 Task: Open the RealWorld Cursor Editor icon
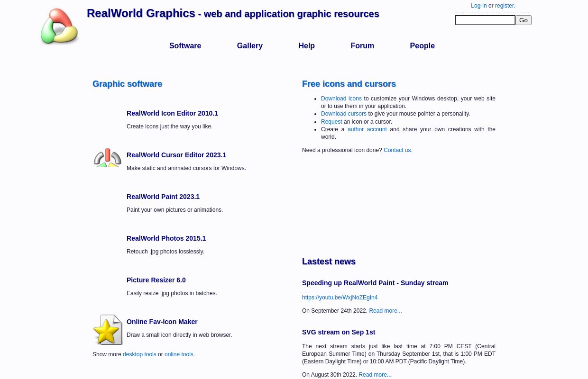[x=108, y=157]
